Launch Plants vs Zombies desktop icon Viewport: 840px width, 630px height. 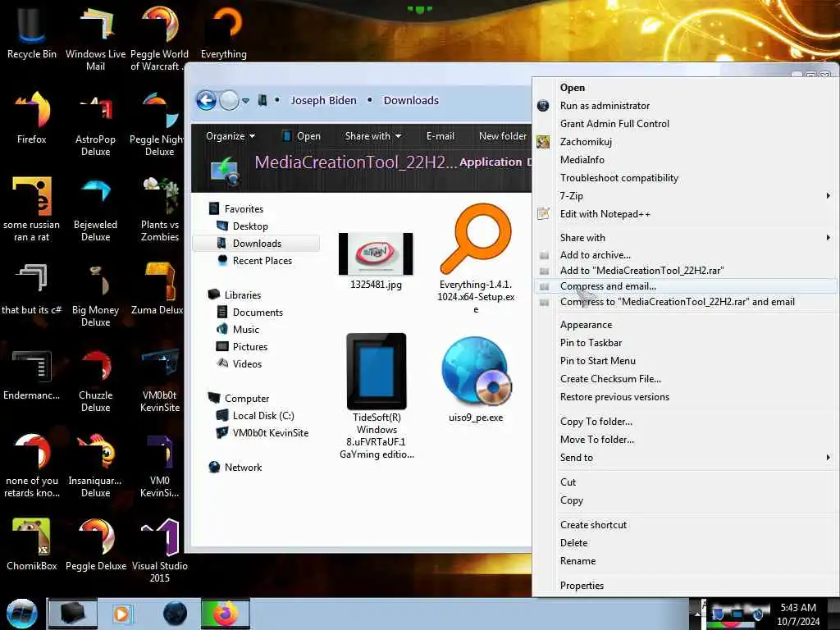pyautogui.click(x=160, y=210)
